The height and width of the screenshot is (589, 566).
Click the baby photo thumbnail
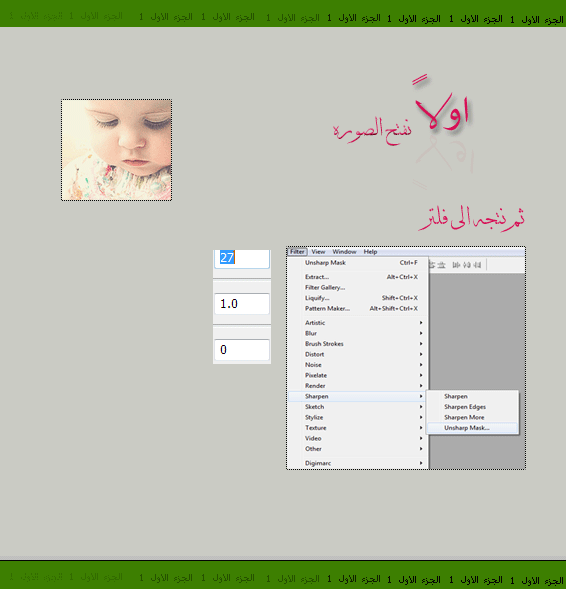coord(116,150)
